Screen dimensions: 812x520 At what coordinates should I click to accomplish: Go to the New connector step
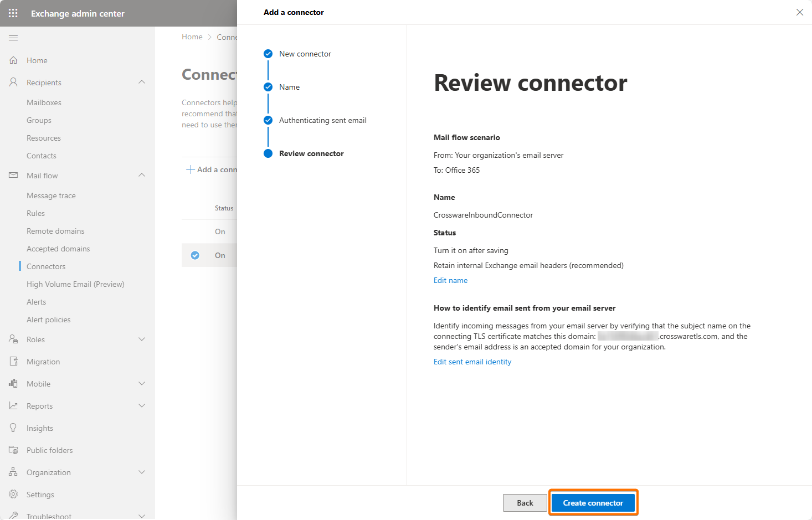pos(305,54)
